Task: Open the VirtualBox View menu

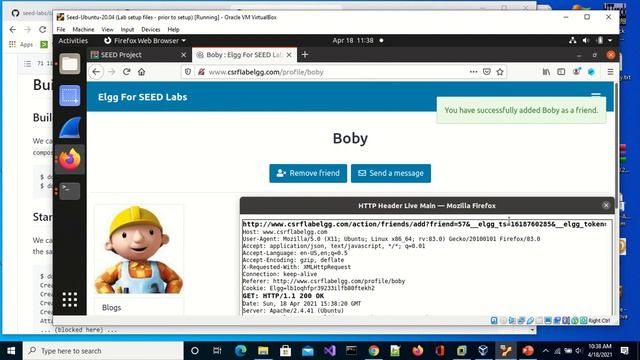Action: pos(107,29)
